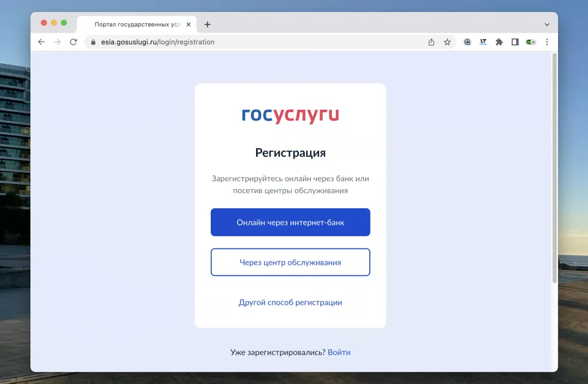
Task: Open Chrome's three-dot menu
Action: [547, 41]
